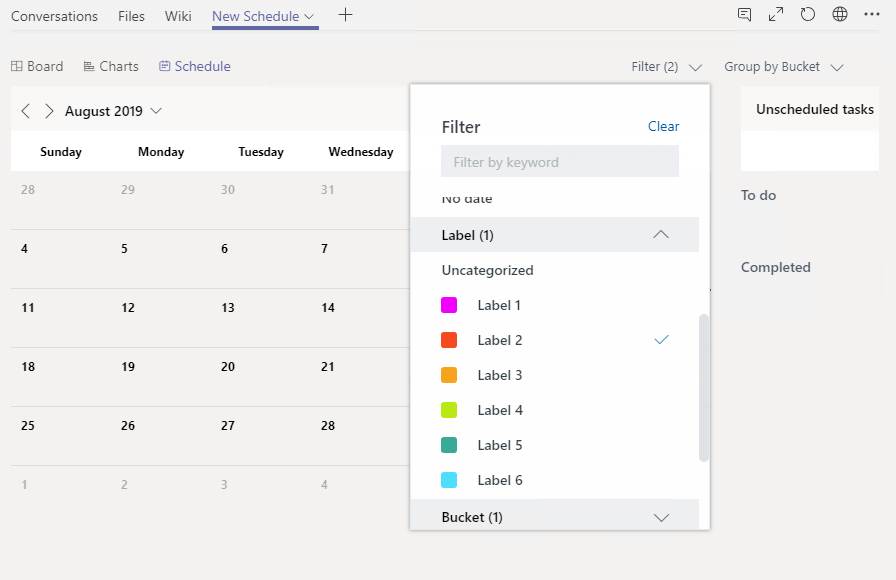Viewport: 896px width, 580px height.
Task: Switch to Board view
Action: coord(37,66)
